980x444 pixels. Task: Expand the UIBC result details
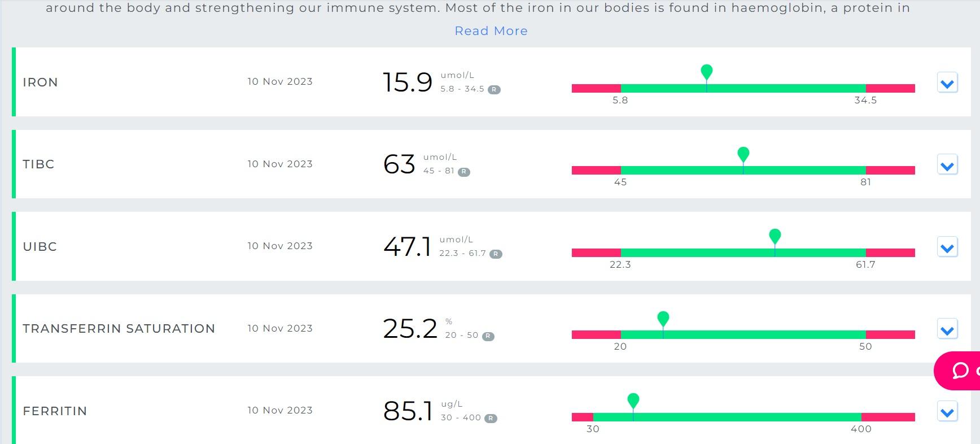pos(947,247)
